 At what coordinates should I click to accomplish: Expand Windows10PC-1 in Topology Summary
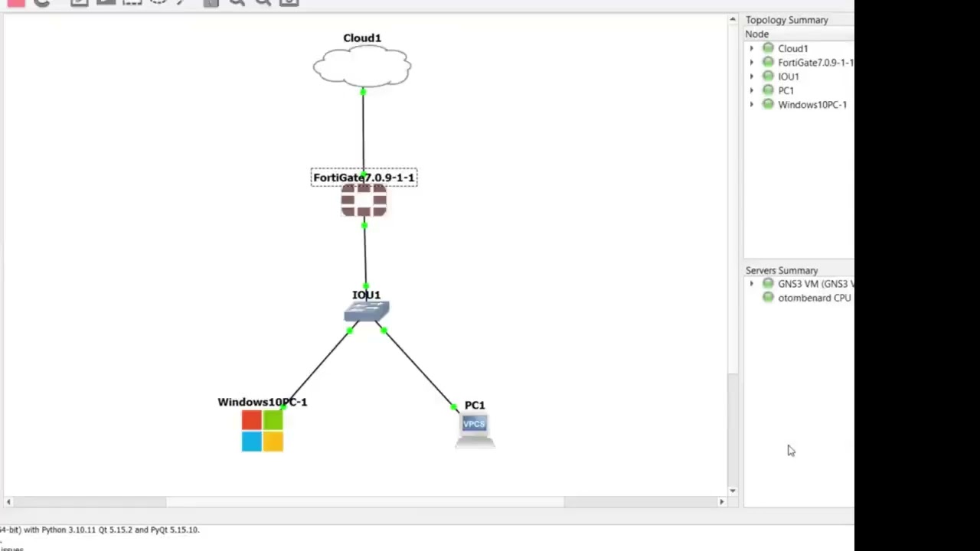pos(751,104)
